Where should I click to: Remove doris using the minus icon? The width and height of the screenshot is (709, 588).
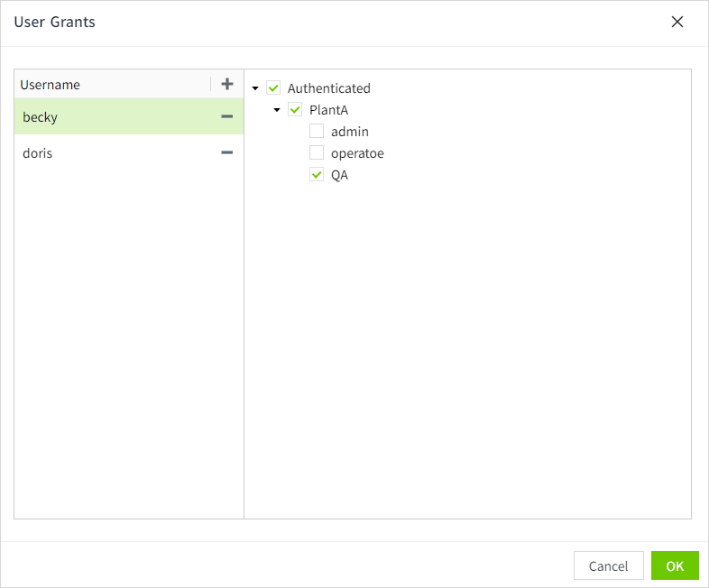tap(227, 152)
